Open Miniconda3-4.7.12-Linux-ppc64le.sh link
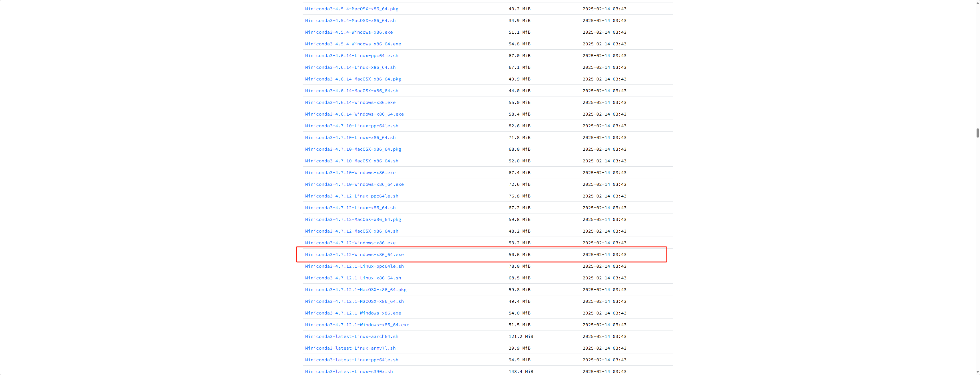This screenshot has height=375, width=980. coord(351,196)
